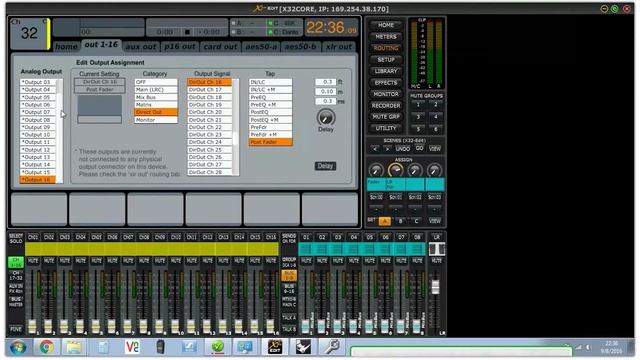Select Output 16 in Analog Output list
The width and height of the screenshot is (640, 360).
point(38,180)
